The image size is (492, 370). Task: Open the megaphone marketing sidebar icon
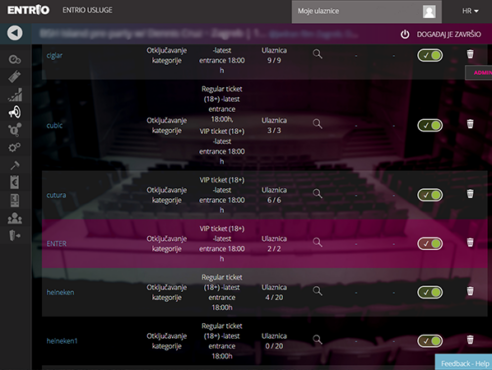click(x=15, y=112)
